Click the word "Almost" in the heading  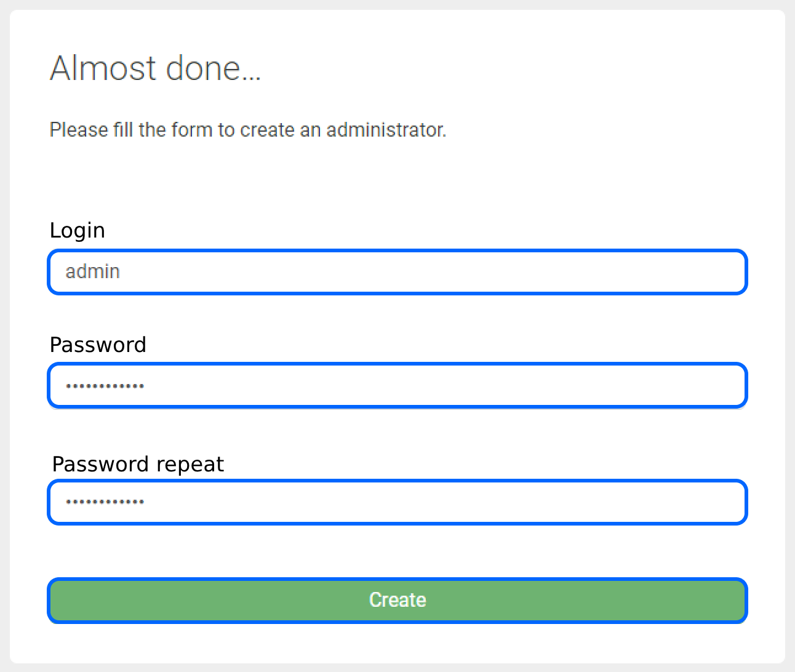[x=103, y=68]
